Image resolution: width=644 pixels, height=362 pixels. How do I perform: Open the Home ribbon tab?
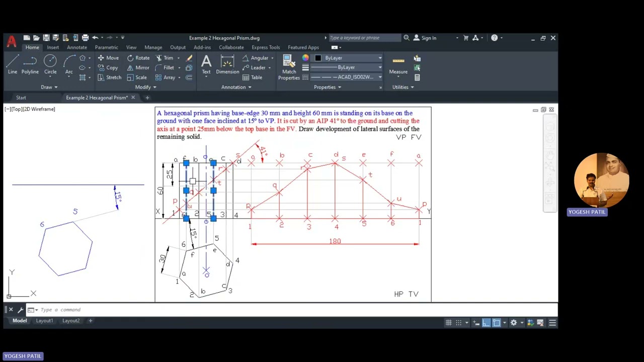click(x=32, y=47)
